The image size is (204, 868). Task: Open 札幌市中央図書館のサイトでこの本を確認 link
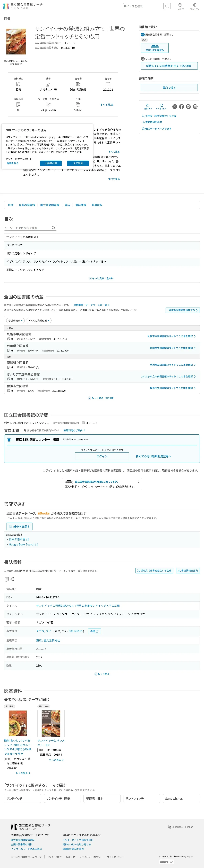(x=171, y=336)
